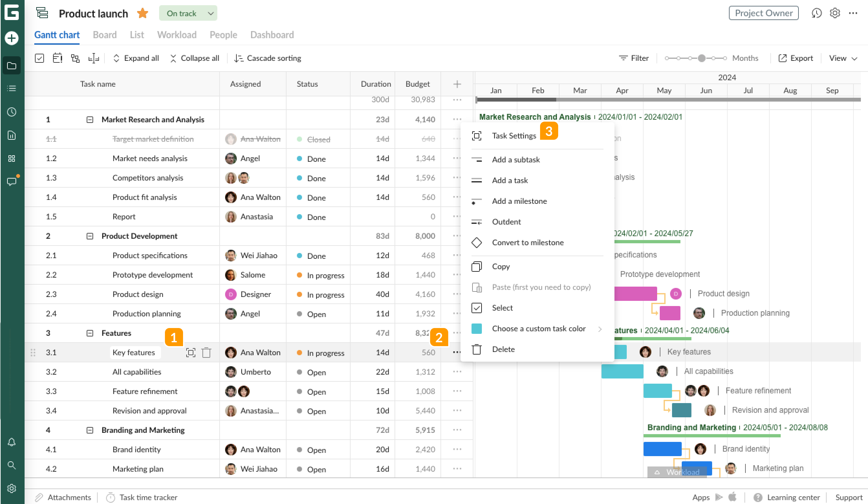This screenshot has height=504, width=868.
Task: Select the dependencies icon in the toolbar
Action: pos(75,58)
